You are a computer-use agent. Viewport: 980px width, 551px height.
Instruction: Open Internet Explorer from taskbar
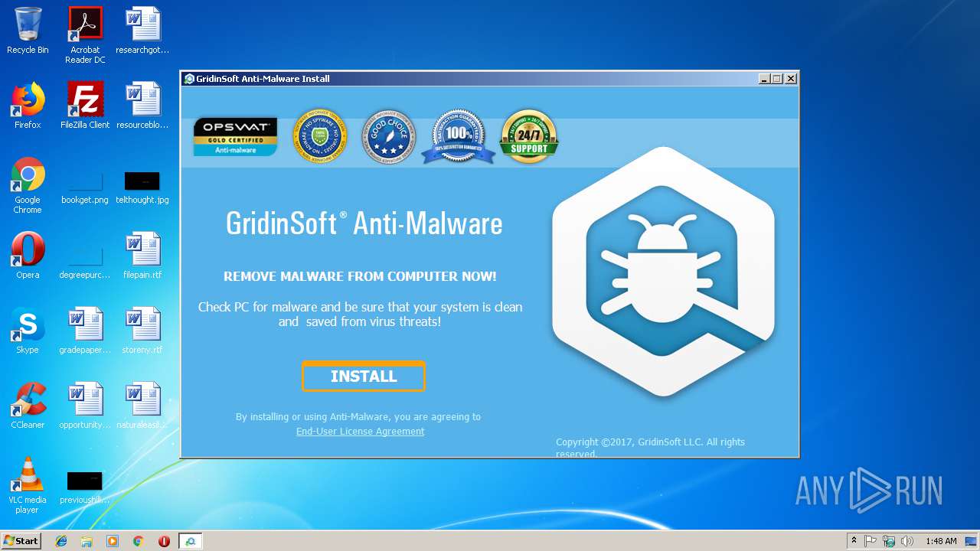tap(61, 541)
